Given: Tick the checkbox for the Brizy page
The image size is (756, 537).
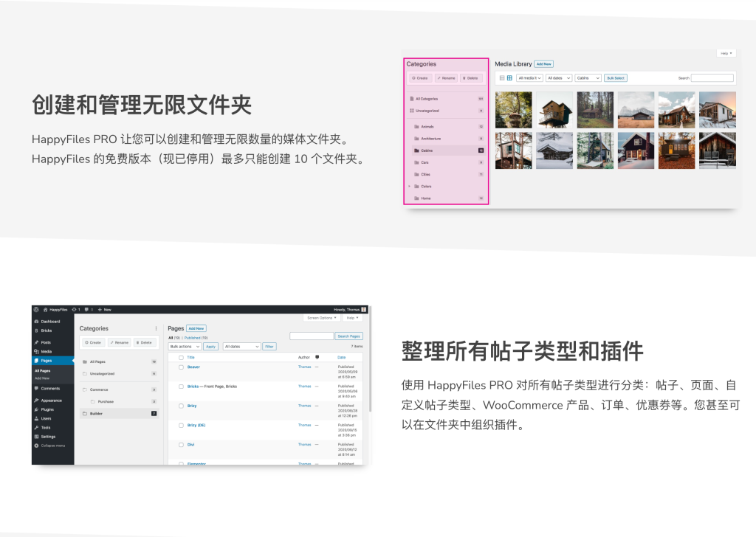Looking at the screenshot, I should tap(182, 406).
